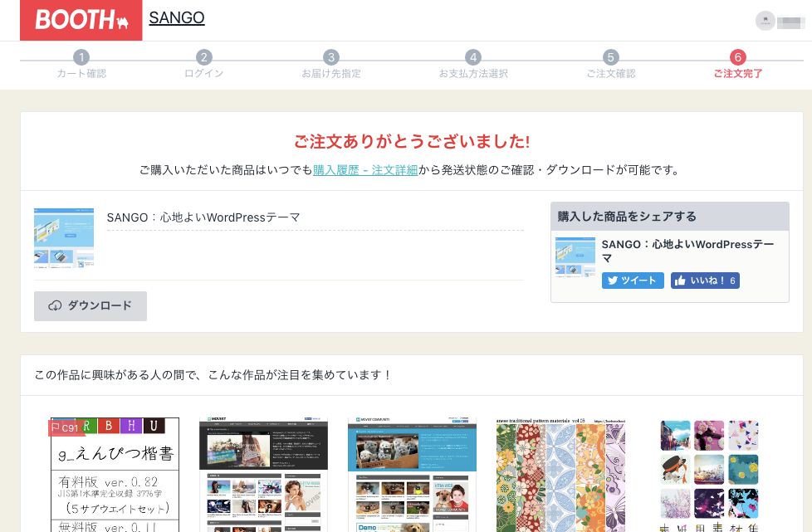Click the C91 event flag badge
812x532 pixels.
(65, 427)
